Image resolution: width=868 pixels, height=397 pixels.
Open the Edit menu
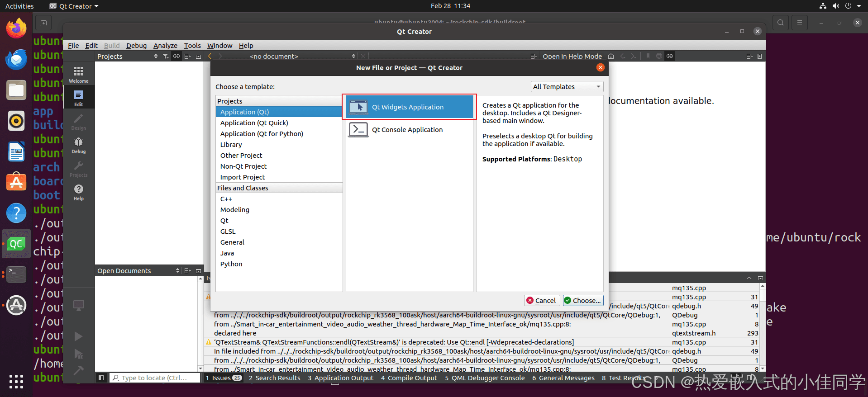click(x=91, y=45)
